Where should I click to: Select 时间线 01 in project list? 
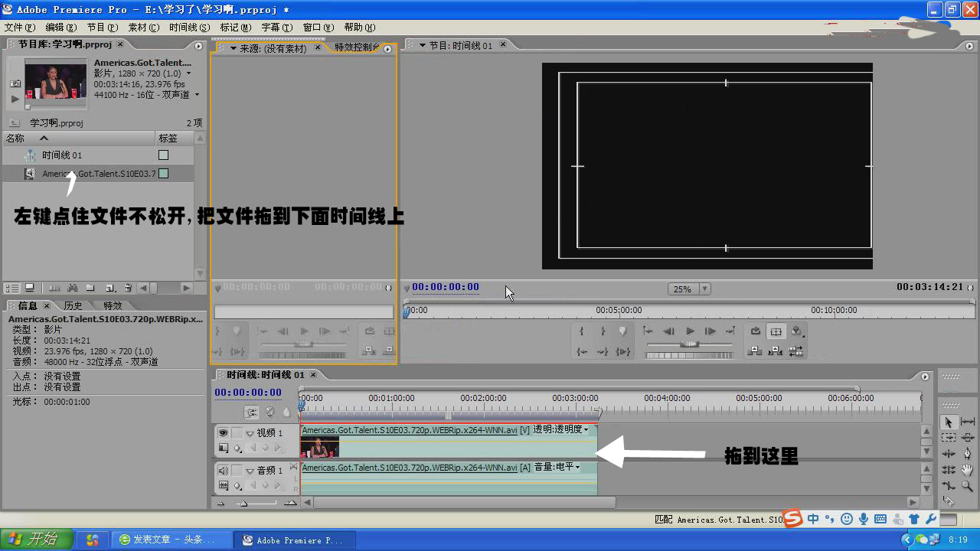[x=62, y=155]
